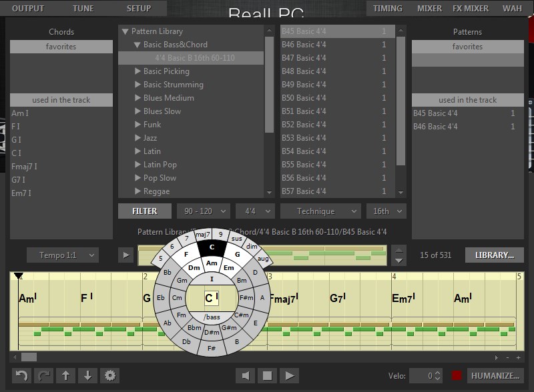Screen dimensions: 534x392
Task: Click the Patterns favorites header
Action: [468, 47]
